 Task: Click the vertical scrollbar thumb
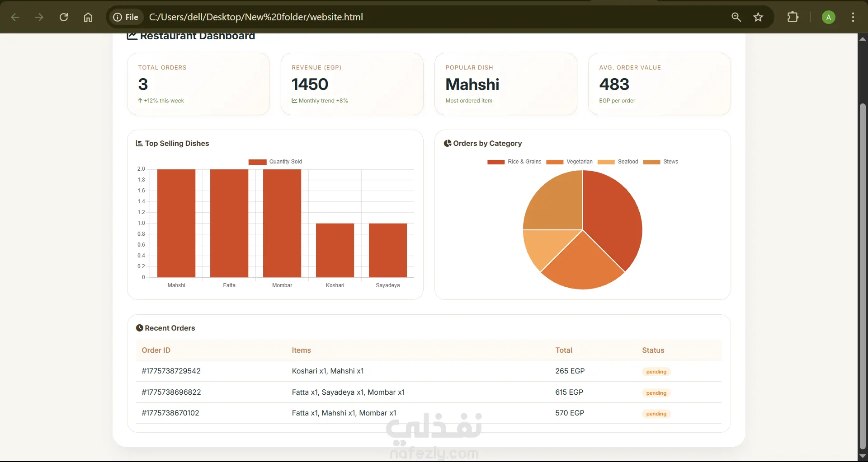point(863,276)
